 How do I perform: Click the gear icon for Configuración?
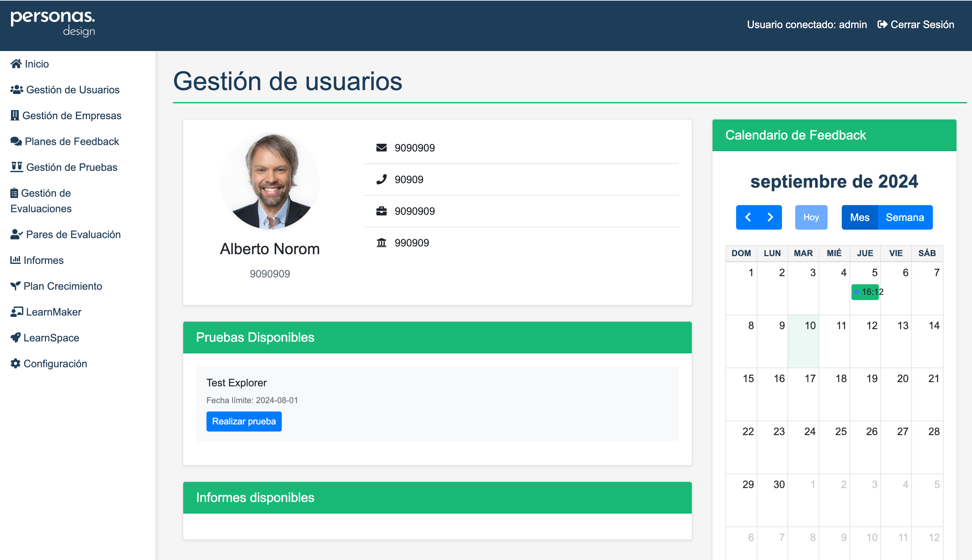[x=15, y=363]
